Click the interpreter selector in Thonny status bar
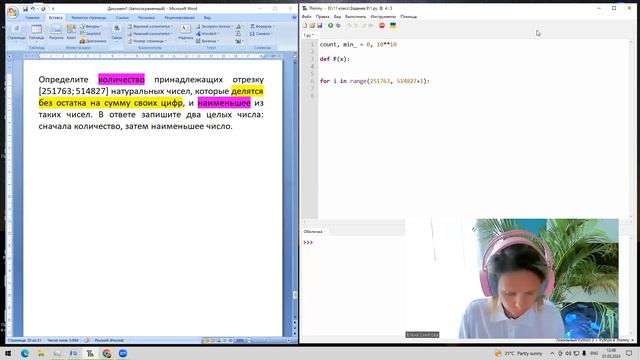 click(594, 340)
